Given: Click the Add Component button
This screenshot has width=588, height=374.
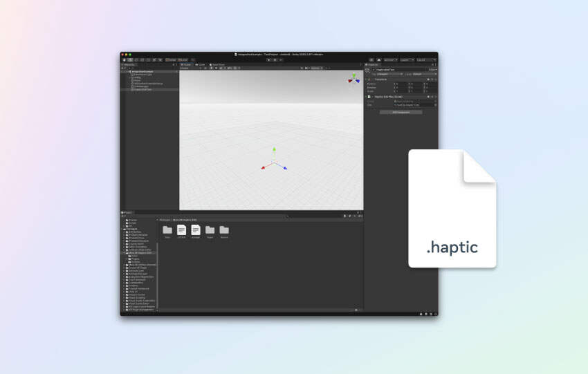Looking at the screenshot, I should [x=401, y=111].
